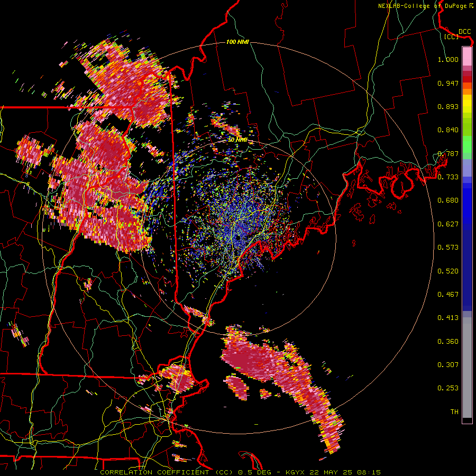Image resolution: width=476 pixels, height=476 pixels.
Task: Click the 0.360 legend value
Action: tap(448, 342)
